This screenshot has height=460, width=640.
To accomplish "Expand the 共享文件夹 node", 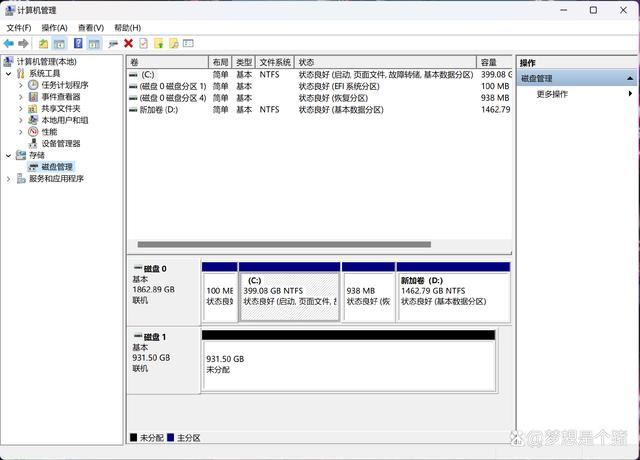I will pyautogui.click(x=21, y=109).
